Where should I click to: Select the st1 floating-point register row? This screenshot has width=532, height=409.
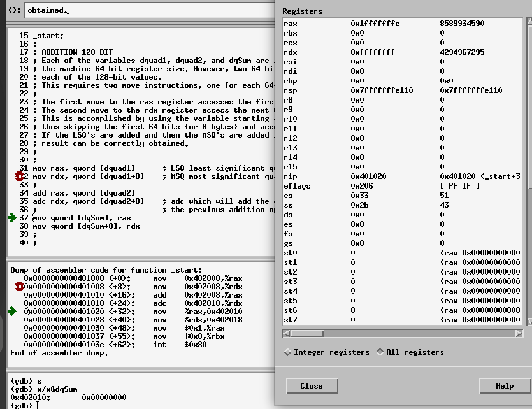point(403,262)
